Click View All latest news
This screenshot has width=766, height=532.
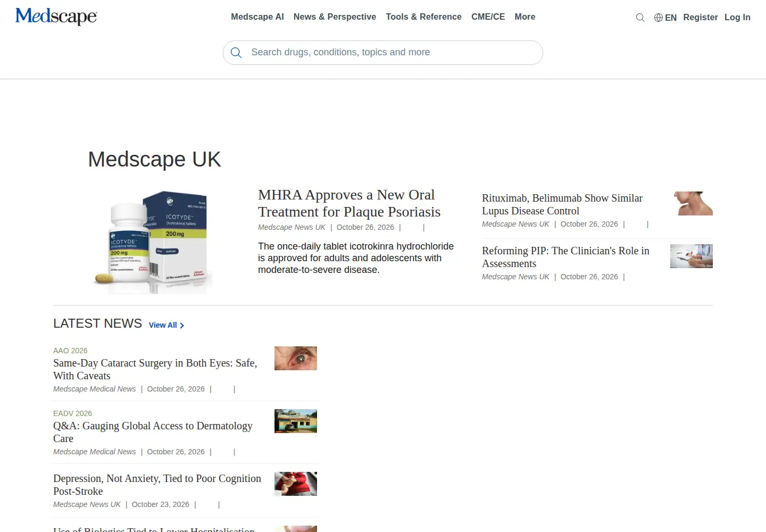coord(166,325)
